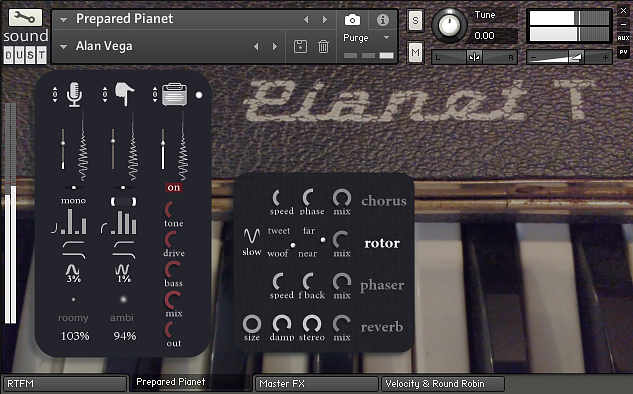Click the chorus speed knob
633x394 pixels.
277,198
